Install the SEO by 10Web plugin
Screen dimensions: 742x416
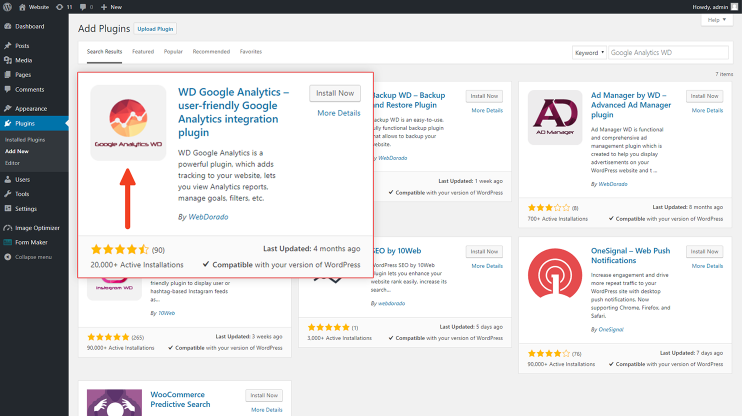pyautogui.click(x=484, y=252)
